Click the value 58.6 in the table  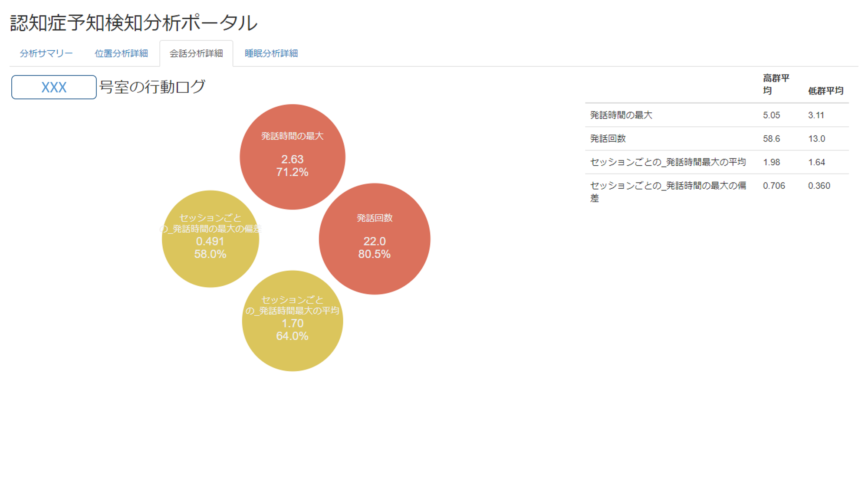coord(771,138)
